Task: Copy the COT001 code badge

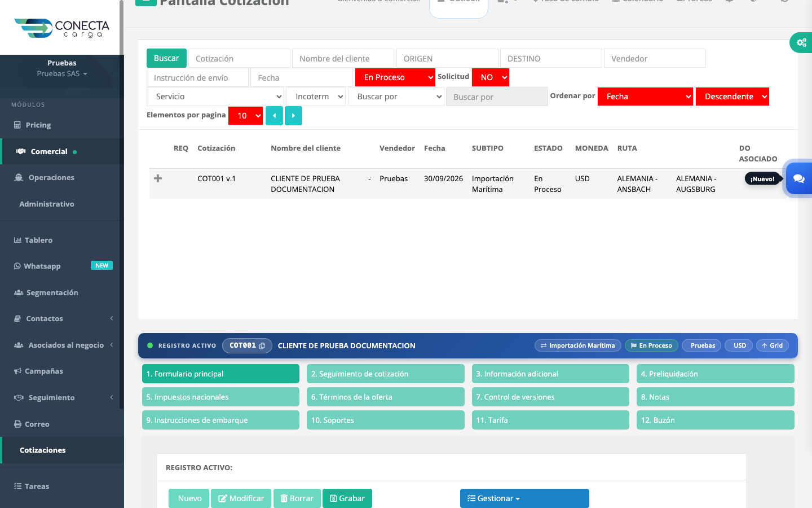Action: pos(247,345)
